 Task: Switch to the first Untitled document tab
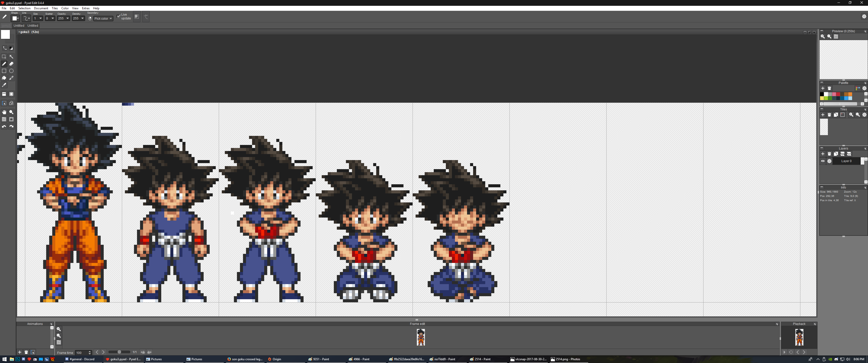[19, 26]
